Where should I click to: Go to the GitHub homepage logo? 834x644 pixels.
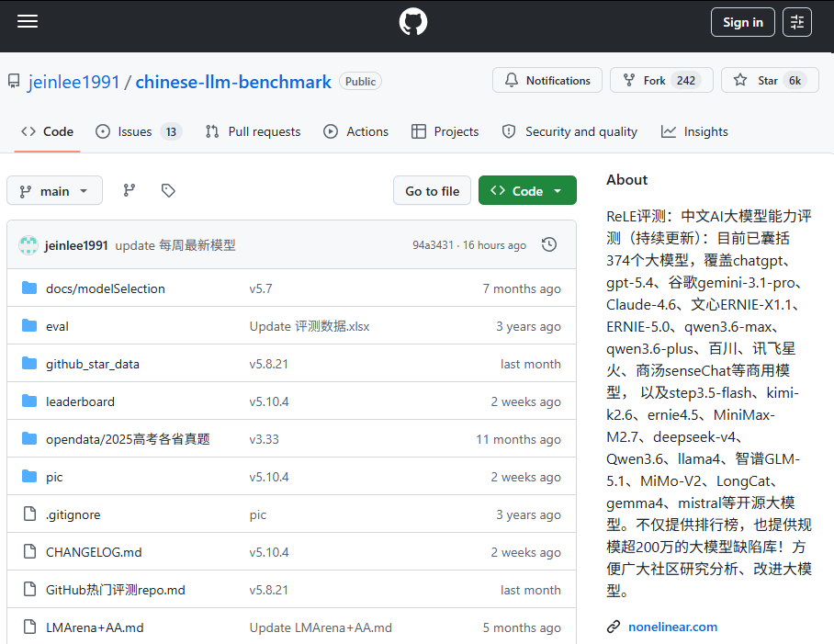412,22
